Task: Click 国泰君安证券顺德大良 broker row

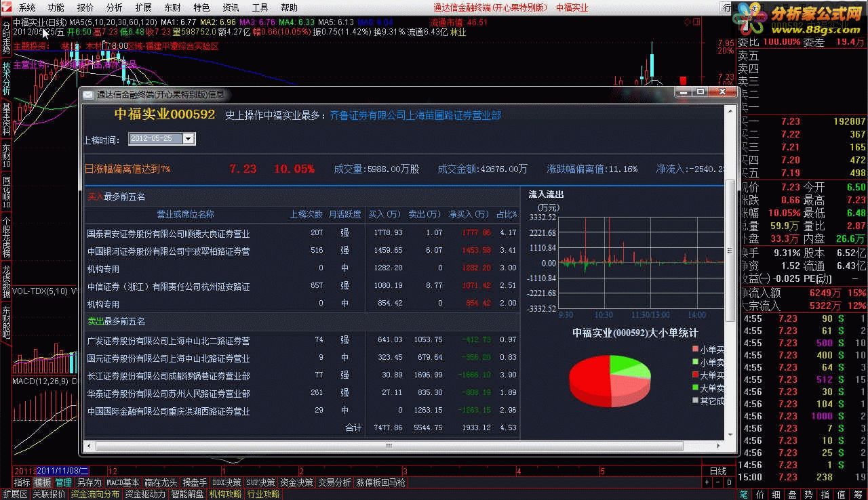Action: [302, 233]
